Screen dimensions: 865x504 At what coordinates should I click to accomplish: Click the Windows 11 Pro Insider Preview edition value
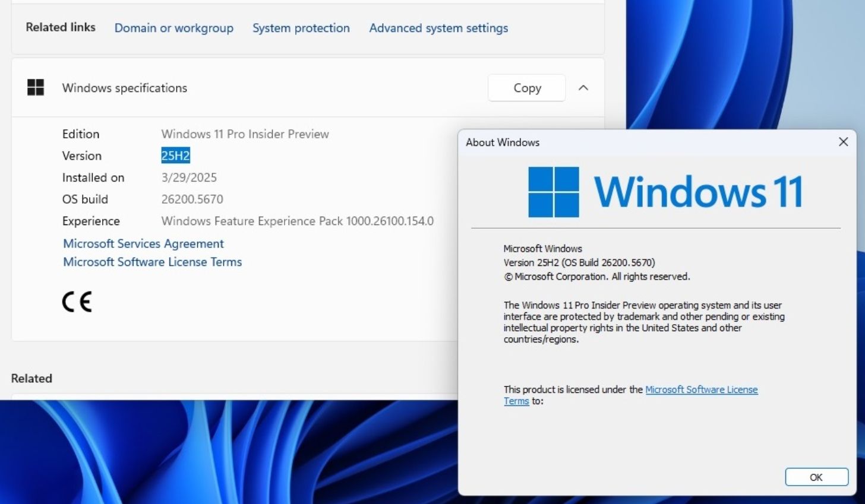pyautogui.click(x=245, y=134)
